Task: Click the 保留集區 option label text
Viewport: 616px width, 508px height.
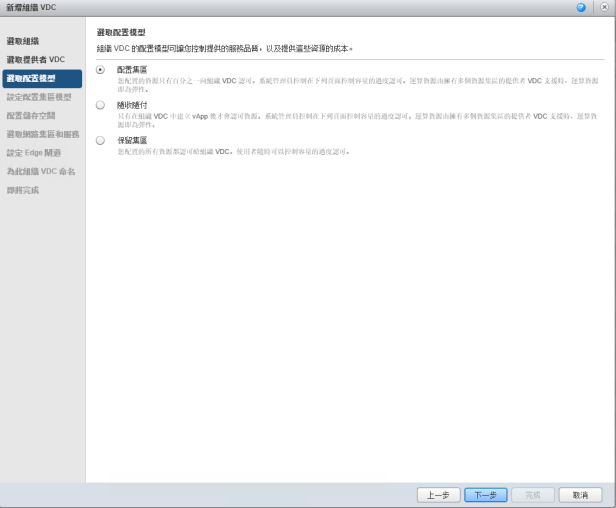Action: coord(132,141)
